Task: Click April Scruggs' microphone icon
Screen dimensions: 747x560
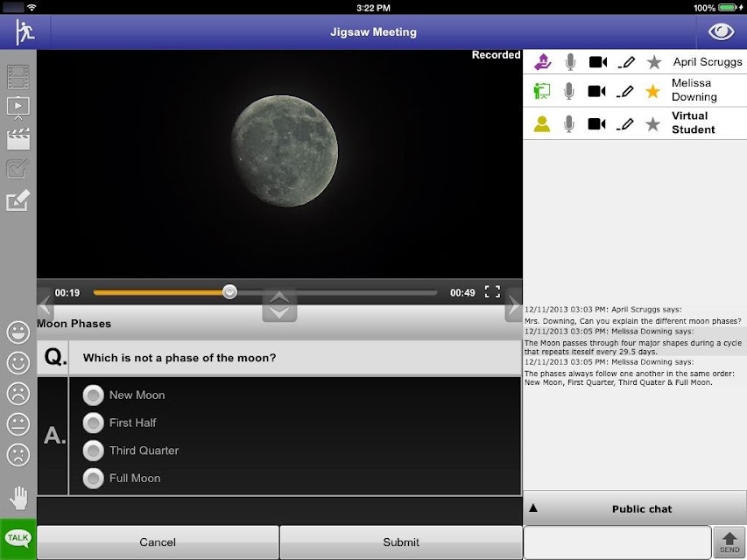Action: tap(570, 62)
